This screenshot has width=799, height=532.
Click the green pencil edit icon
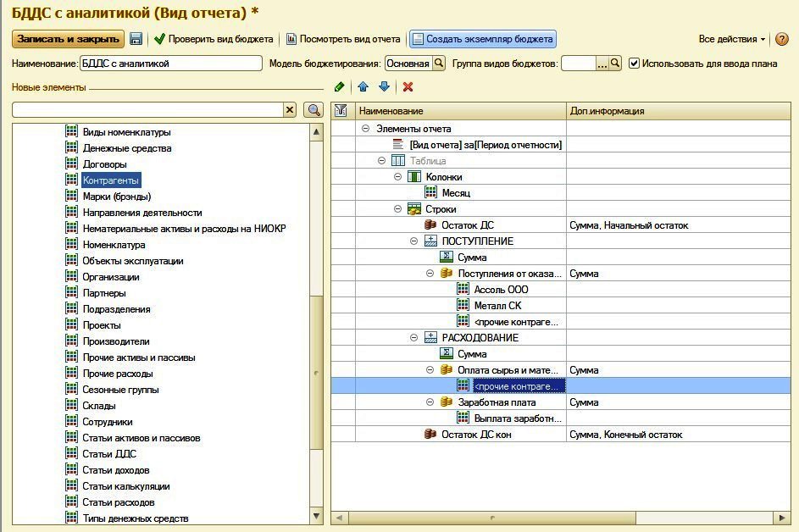(340, 86)
